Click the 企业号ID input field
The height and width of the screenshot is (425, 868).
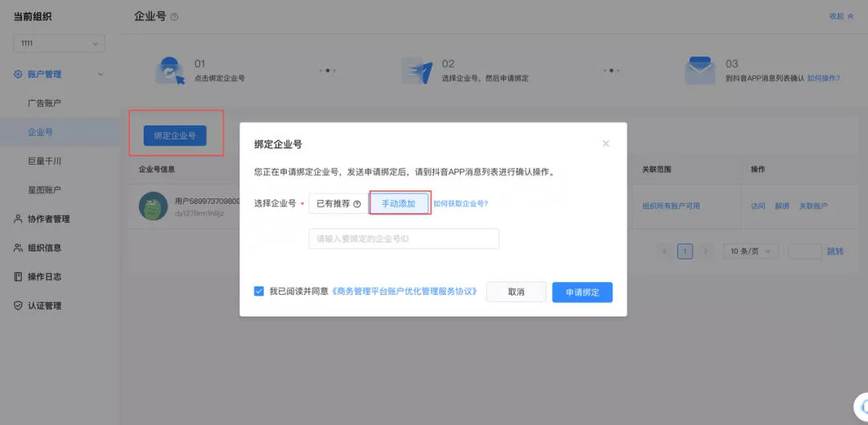[x=403, y=239]
